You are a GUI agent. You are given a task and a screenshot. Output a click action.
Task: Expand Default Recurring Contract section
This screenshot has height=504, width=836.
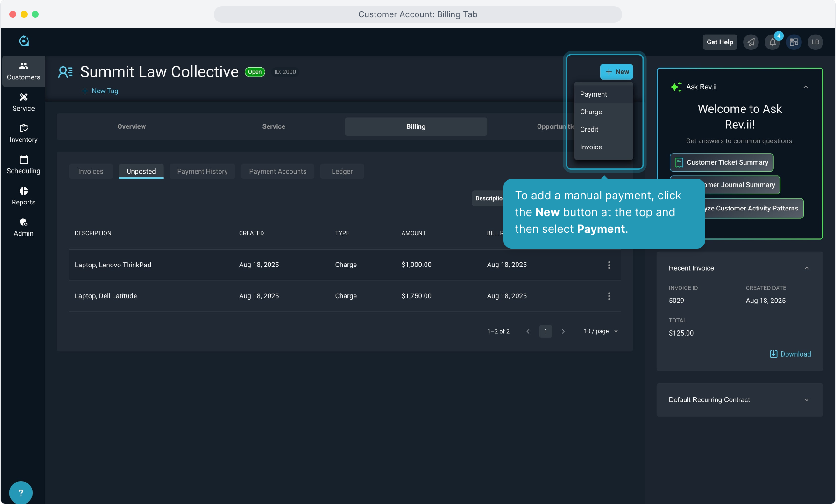(806, 400)
